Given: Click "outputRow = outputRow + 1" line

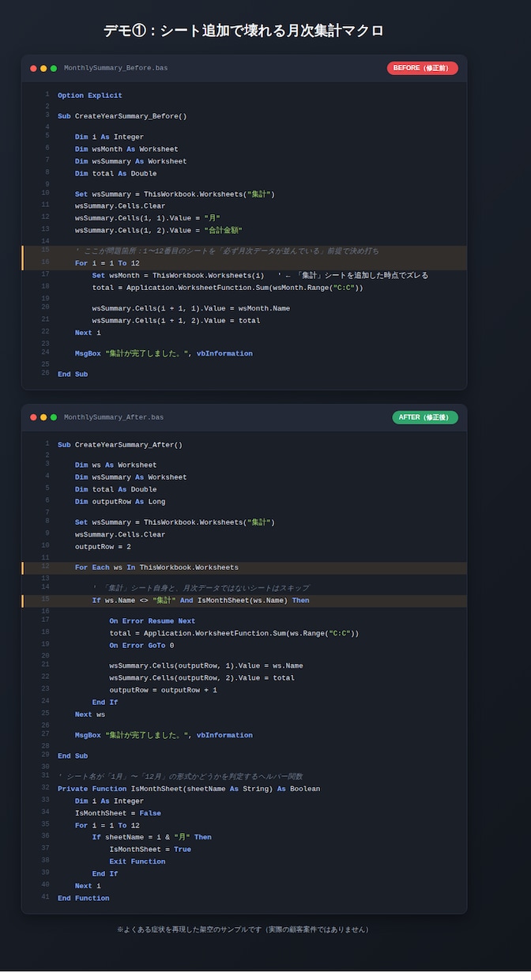Looking at the screenshot, I should click(x=164, y=690).
